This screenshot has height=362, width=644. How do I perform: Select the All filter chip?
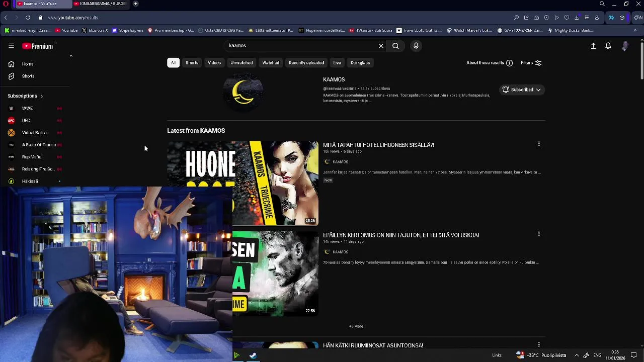tap(173, 63)
